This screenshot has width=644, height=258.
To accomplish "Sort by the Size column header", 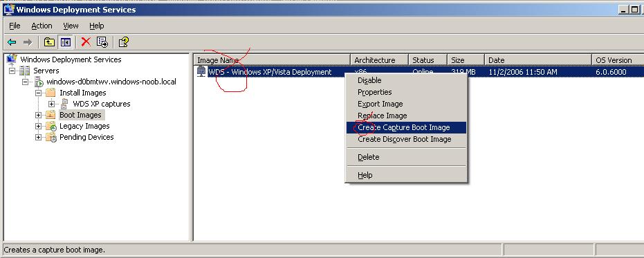I will click(466, 60).
